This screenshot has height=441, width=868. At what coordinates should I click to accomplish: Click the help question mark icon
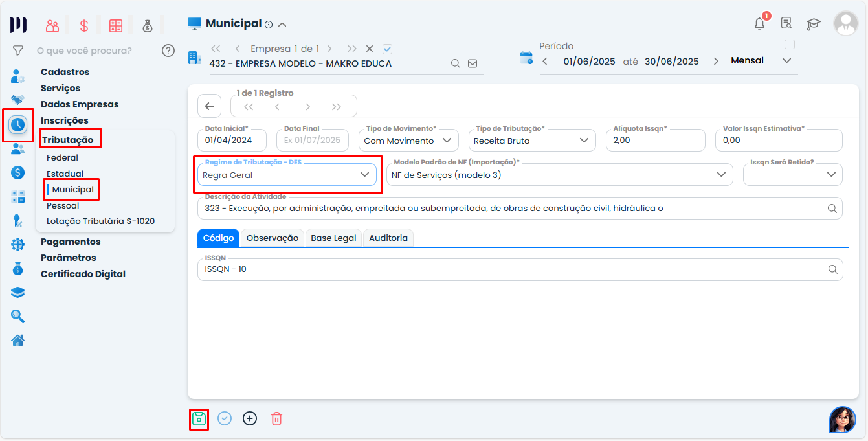(168, 51)
